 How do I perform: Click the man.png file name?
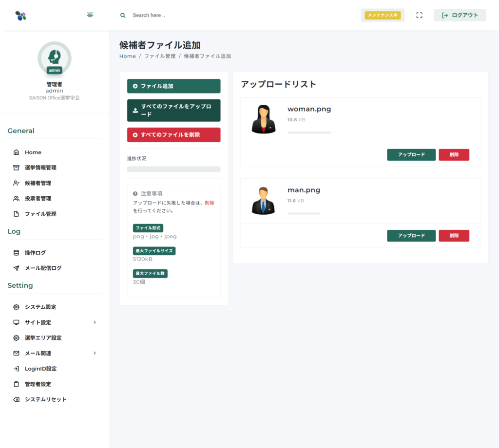click(x=304, y=190)
